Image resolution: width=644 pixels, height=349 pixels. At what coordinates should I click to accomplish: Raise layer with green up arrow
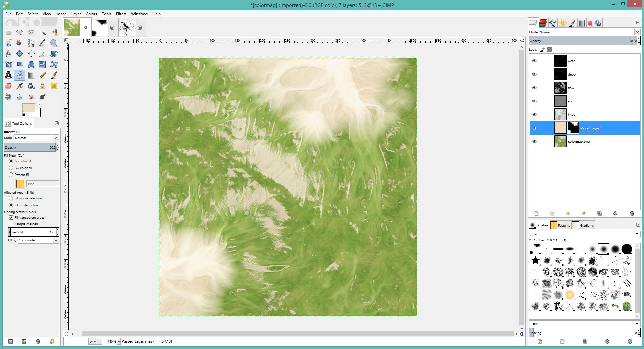pos(568,214)
